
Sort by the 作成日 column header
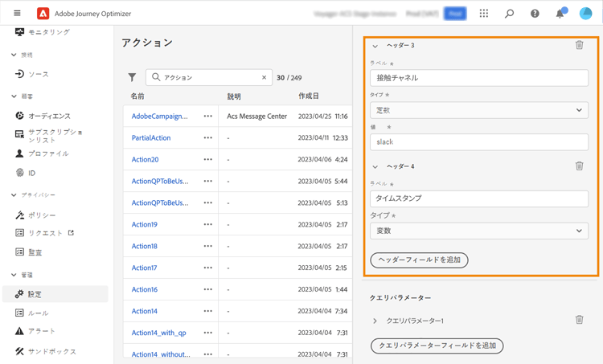[309, 96]
